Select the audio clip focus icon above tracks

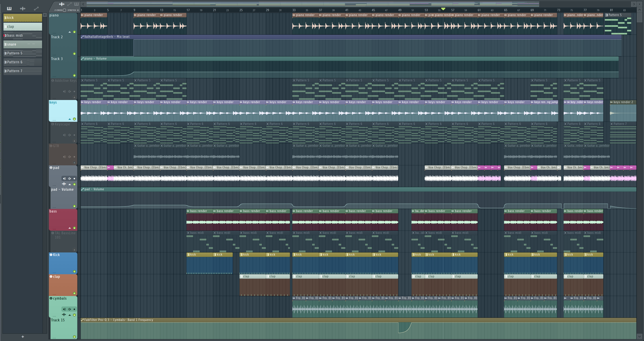click(x=62, y=4)
